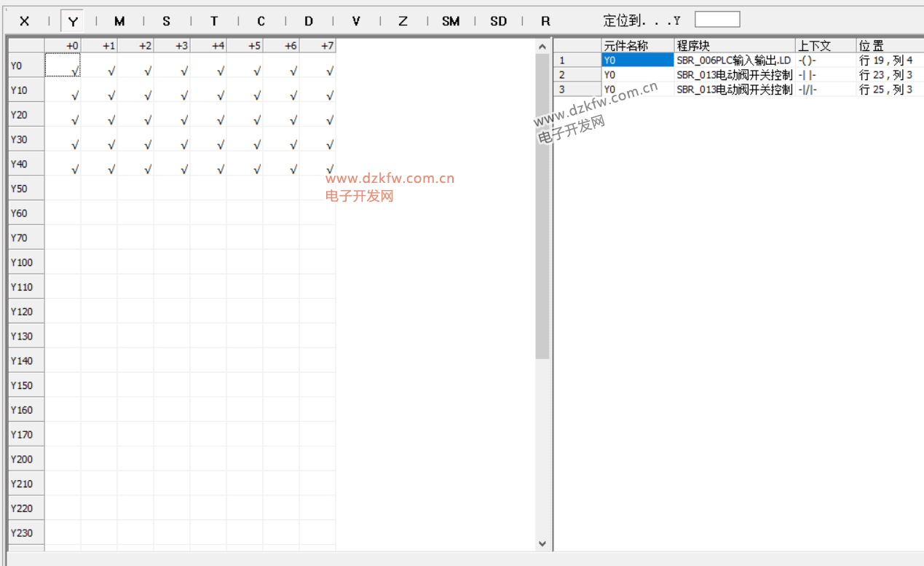
Task: Select the checkmark cell for Y0 +0
Action: pos(63,66)
